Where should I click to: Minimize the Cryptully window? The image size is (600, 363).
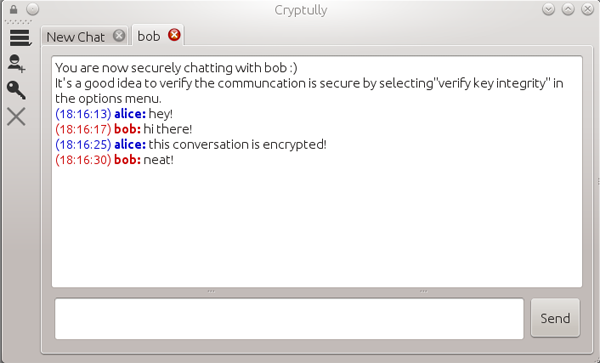pos(548,9)
